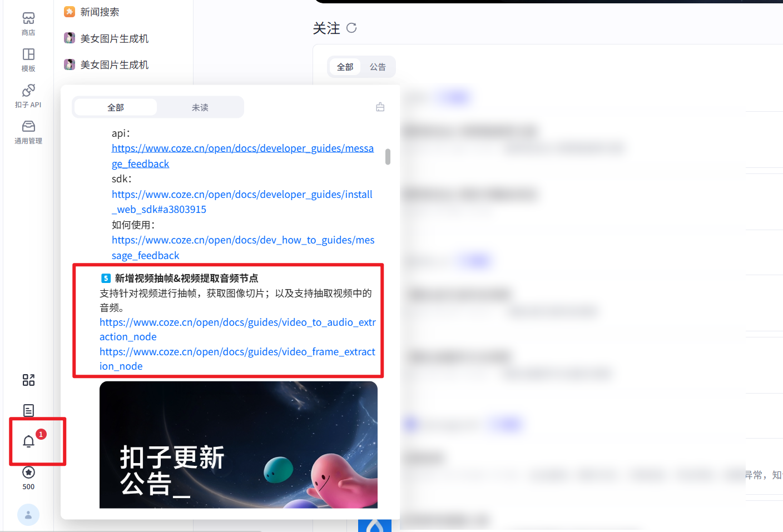Click the heading 新增视频抽帧&视频提取音频节点
Screen dimensions: 783x532
coord(187,278)
